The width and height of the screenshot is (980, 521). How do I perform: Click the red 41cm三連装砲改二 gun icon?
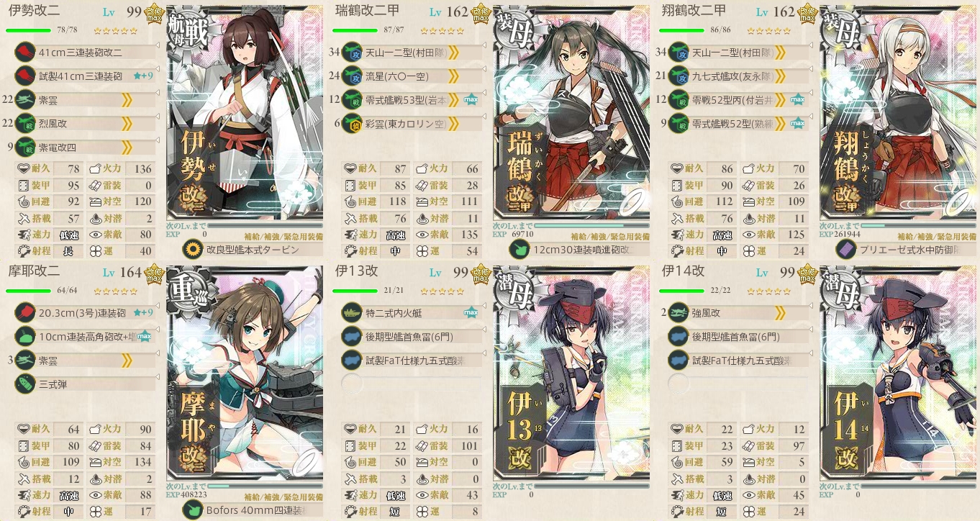tap(24, 52)
